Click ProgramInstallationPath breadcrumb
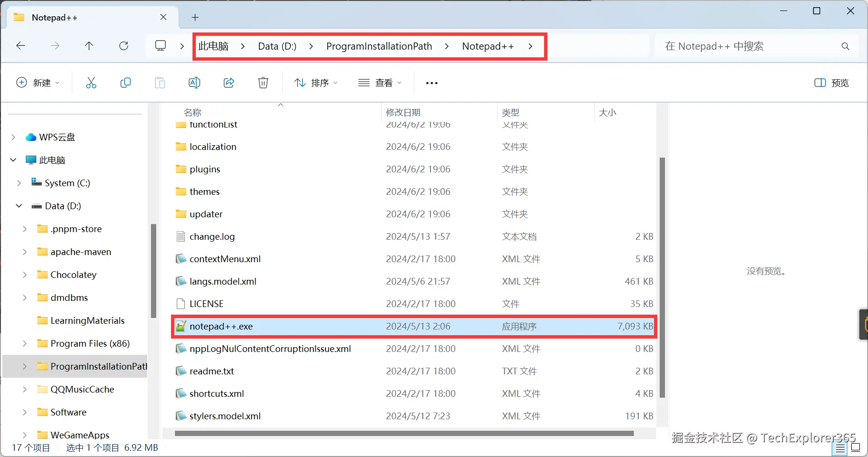 click(x=379, y=46)
